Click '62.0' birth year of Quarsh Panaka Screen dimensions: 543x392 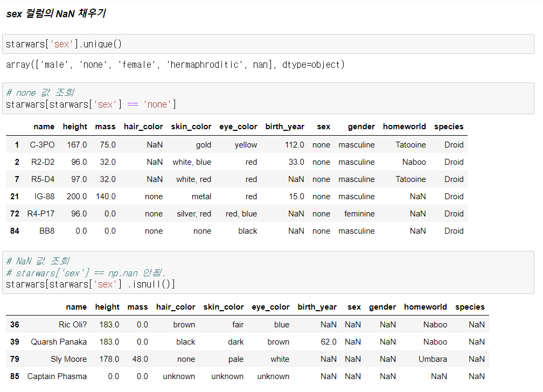329,342
